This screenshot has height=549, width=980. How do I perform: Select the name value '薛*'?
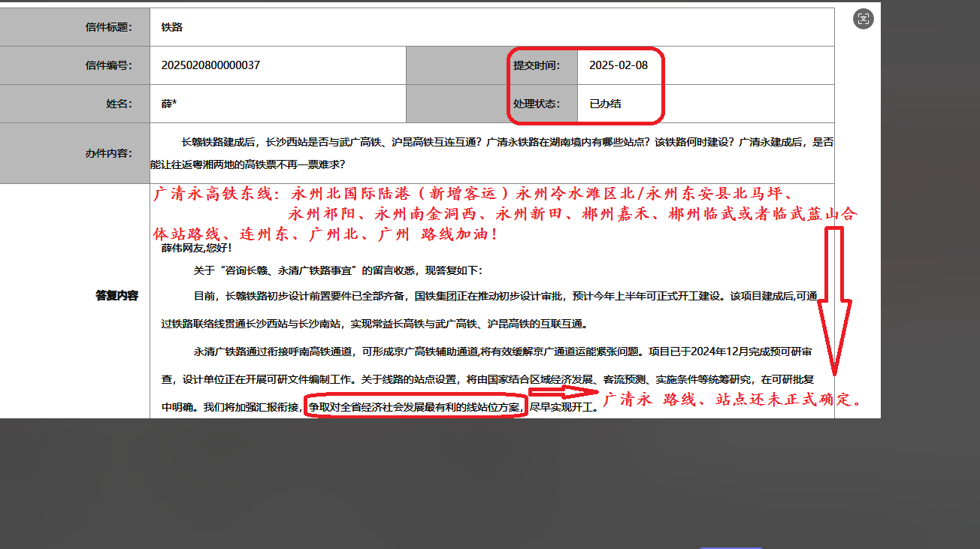coord(169,104)
